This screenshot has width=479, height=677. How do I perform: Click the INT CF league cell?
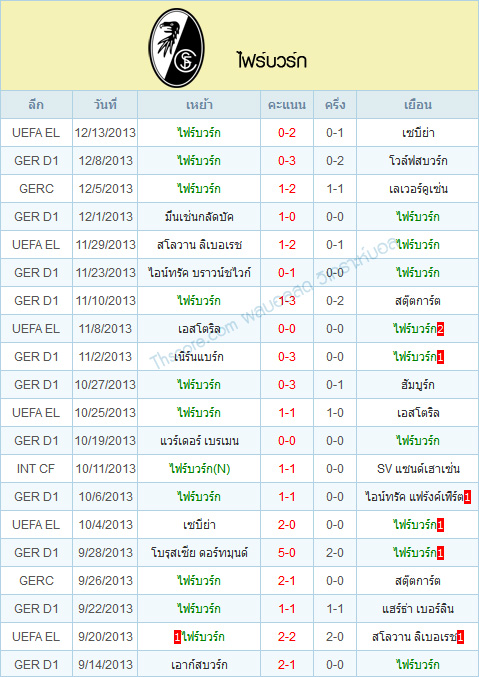pyautogui.click(x=36, y=468)
